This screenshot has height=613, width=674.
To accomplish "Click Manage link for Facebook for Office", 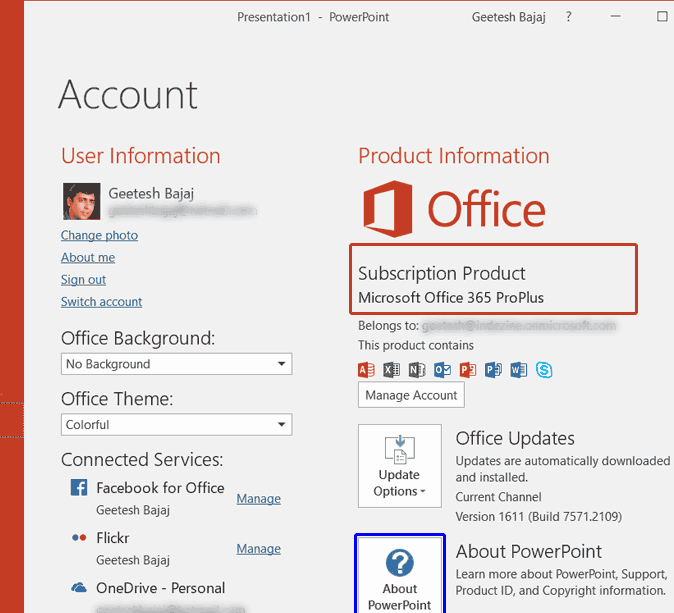I will (x=259, y=498).
